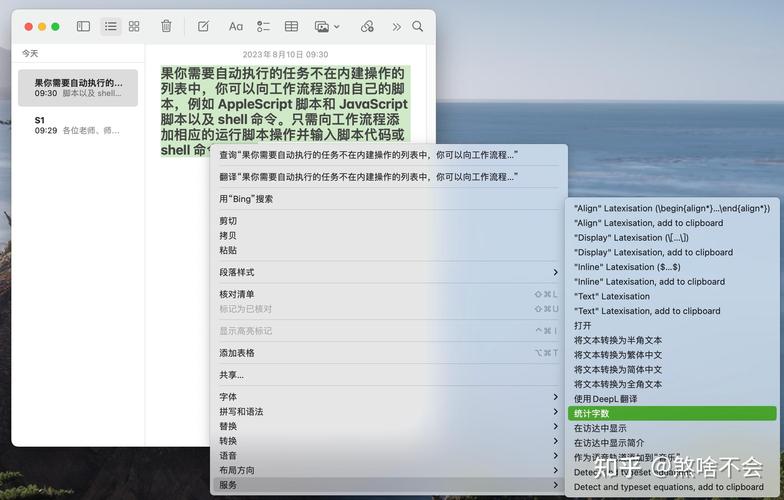
Task: Choose 将文本转换为半角文本 service
Action: 672,340
